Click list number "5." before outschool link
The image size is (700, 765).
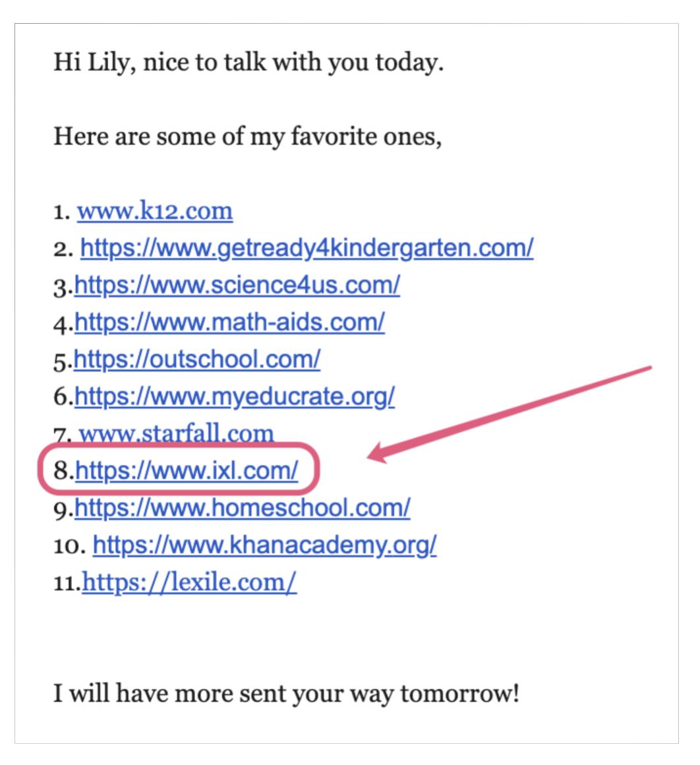(x=62, y=360)
